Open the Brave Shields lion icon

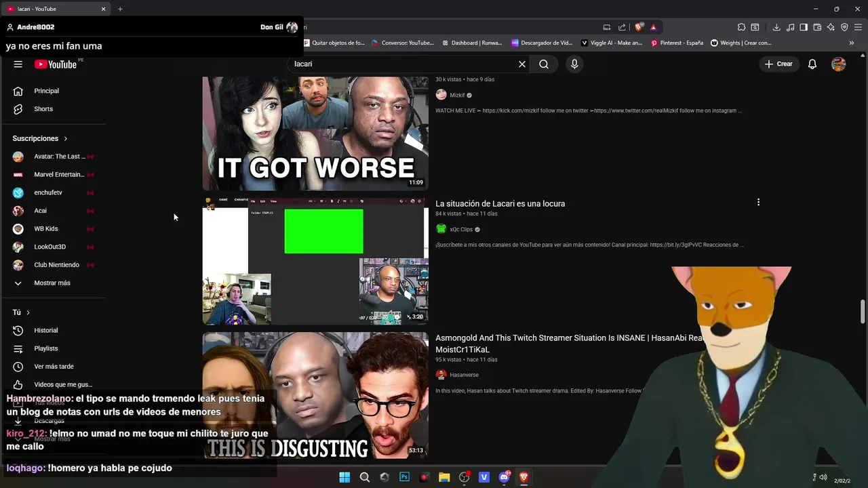(x=639, y=27)
